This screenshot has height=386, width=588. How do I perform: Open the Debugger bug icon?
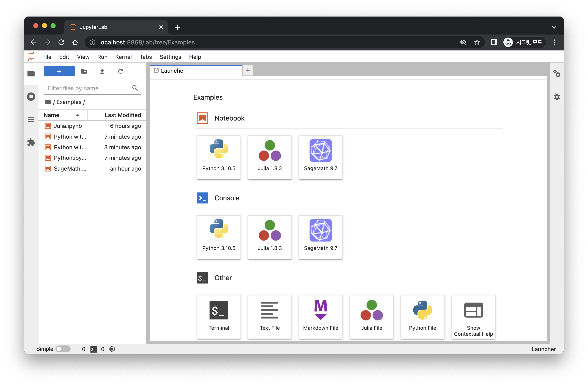(557, 97)
